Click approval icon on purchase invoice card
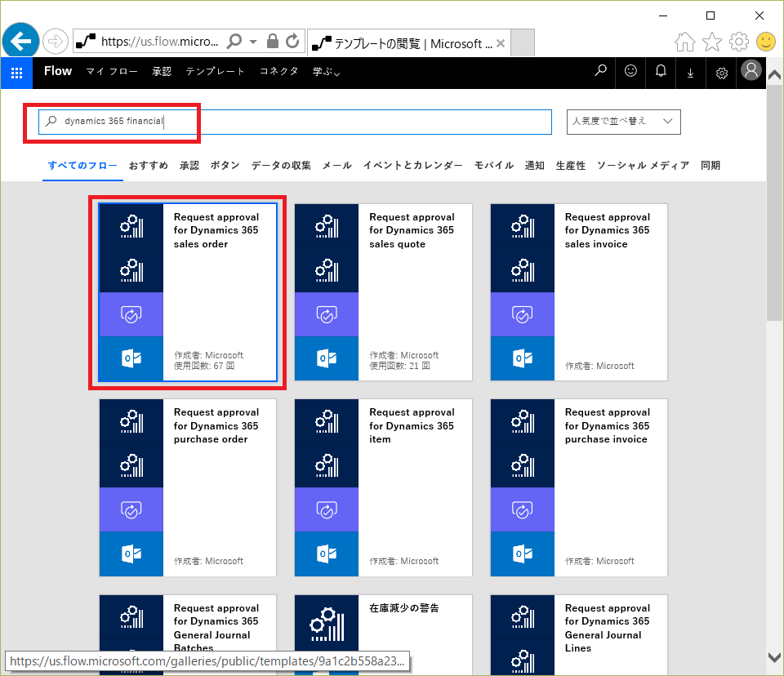The width and height of the screenshot is (784, 676). (x=523, y=509)
